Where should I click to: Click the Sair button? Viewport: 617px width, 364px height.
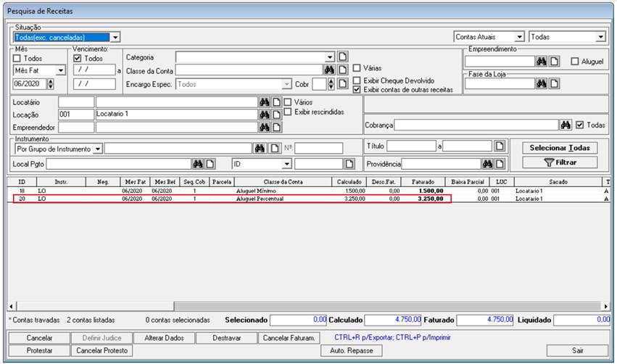pos(577,351)
